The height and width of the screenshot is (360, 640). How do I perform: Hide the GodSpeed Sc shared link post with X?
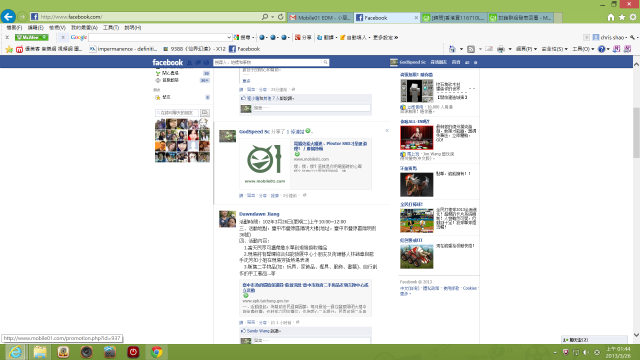pos(387,131)
